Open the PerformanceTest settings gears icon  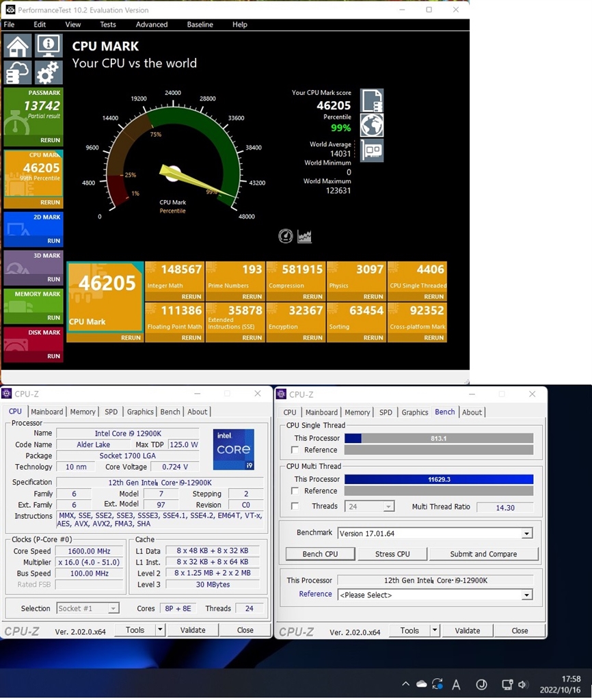click(49, 72)
